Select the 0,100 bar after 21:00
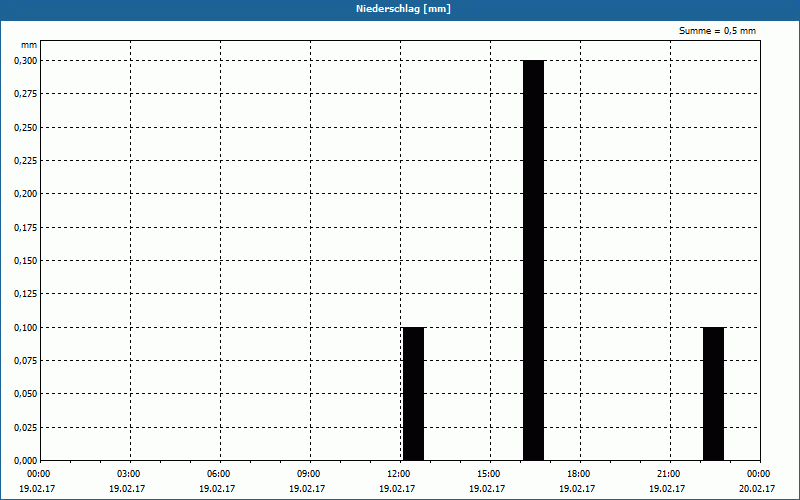The image size is (800, 500). [713, 394]
